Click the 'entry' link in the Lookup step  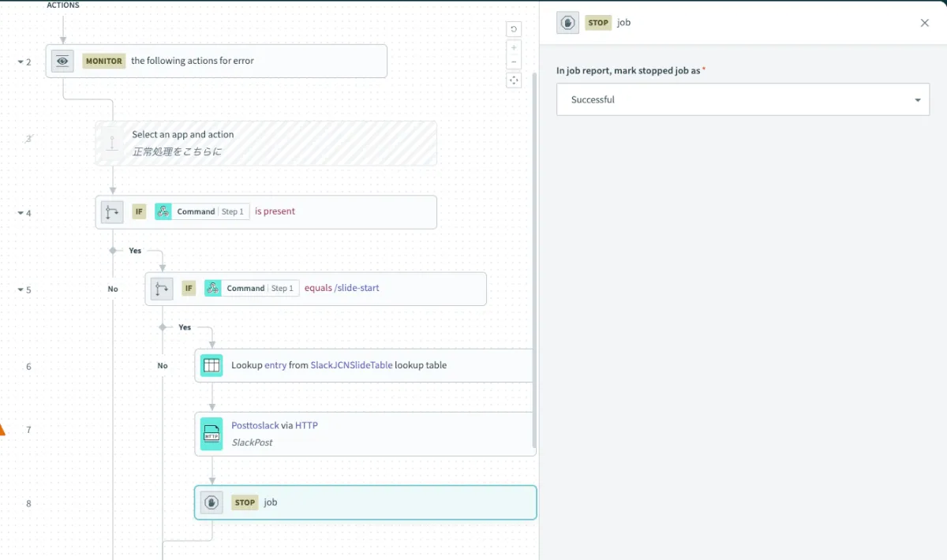pyautogui.click(x=275, y=365)
